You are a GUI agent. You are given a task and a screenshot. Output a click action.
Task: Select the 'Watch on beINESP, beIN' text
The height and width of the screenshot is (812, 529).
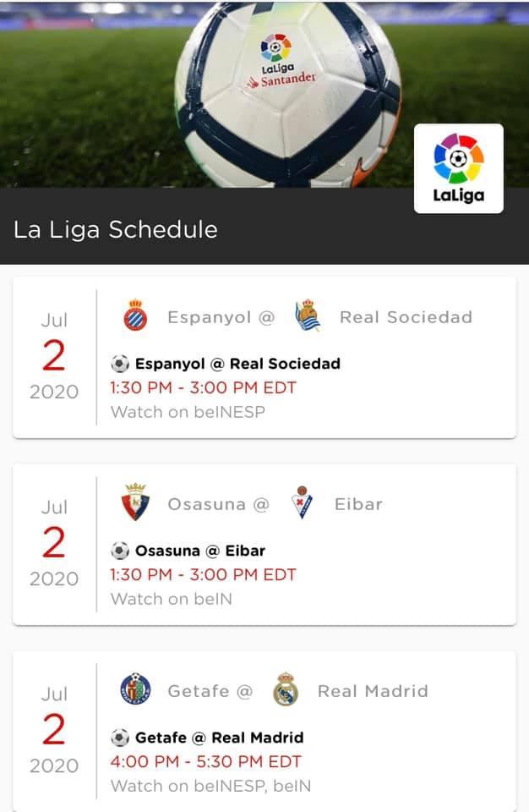tap(210, 786)
